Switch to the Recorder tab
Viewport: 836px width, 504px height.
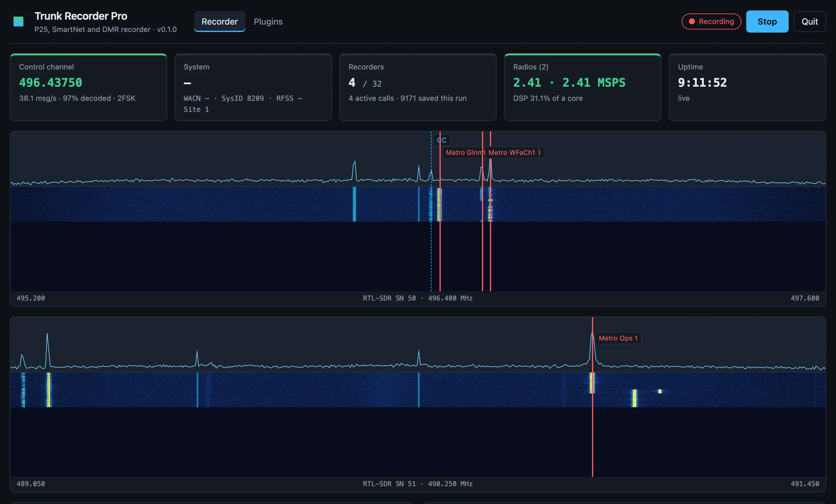[x=219, y=22]
